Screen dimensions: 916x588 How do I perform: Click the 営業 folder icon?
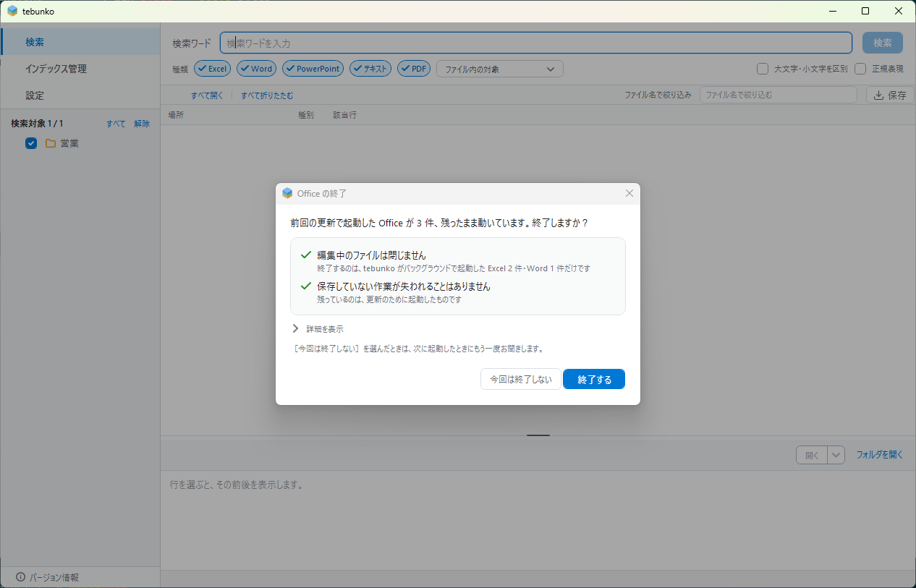coord(51,143)
